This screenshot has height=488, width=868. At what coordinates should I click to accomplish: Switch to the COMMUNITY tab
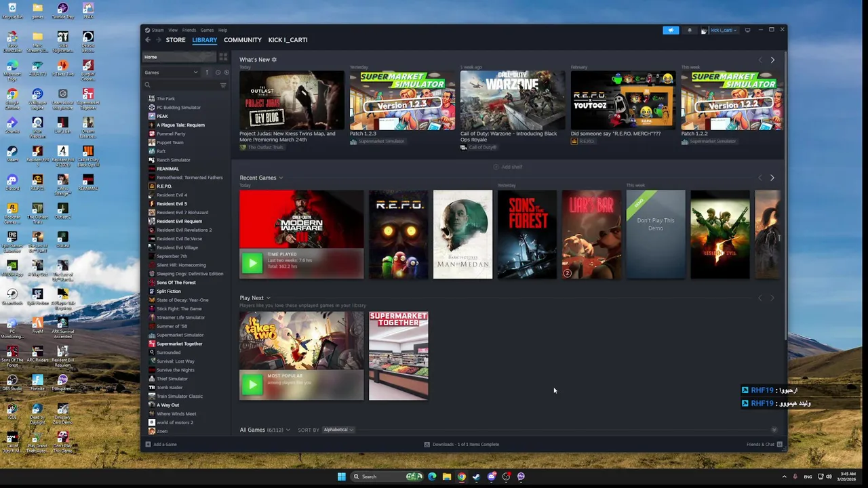click(243, 40)
